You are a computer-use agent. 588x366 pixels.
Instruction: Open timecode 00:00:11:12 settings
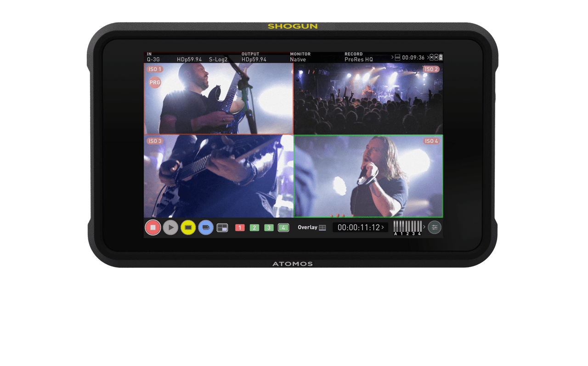pyautogui.click(x=360, y=227)
